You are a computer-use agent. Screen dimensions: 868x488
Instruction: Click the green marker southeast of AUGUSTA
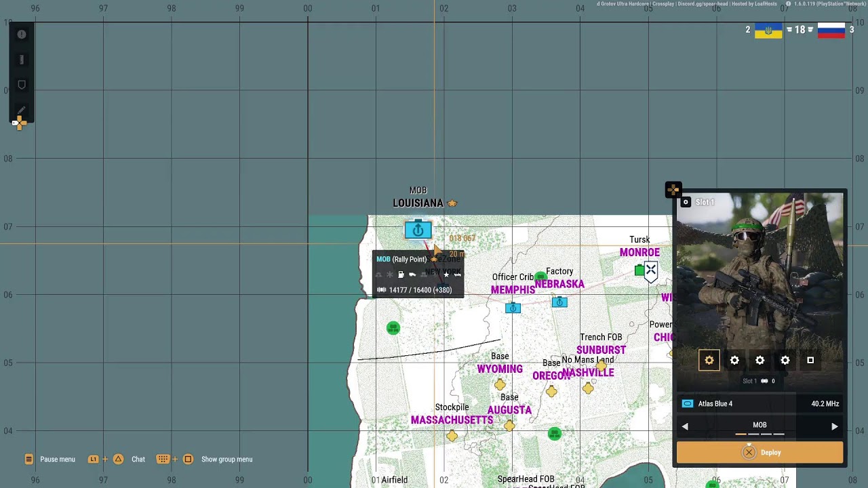pyautogui.click(x=555, y=434)
